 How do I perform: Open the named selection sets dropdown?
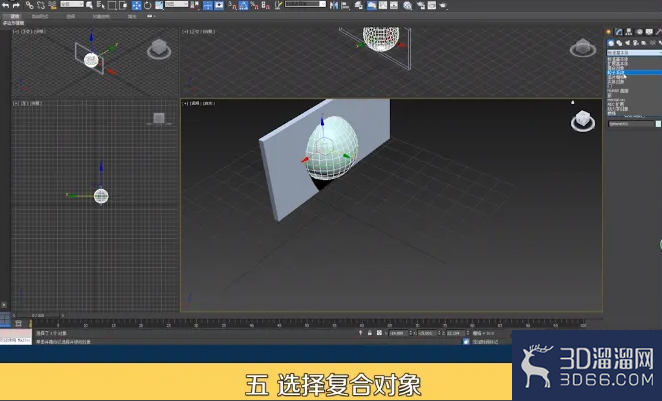[x=305, y=4]
